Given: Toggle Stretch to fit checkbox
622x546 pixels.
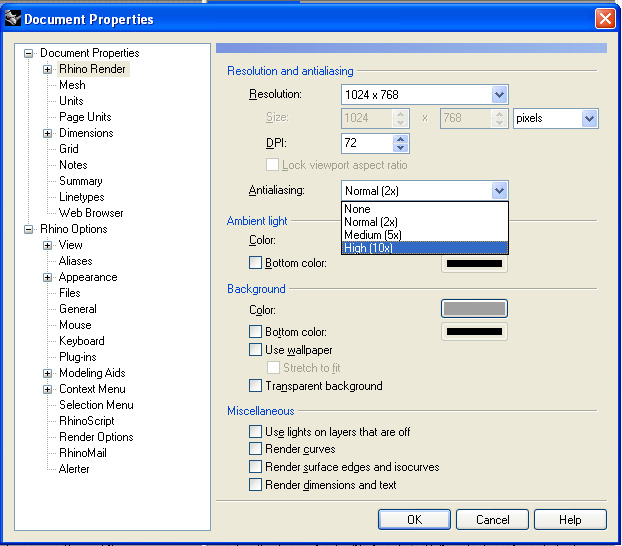Looking at the screenshot, I should (273, 367).
